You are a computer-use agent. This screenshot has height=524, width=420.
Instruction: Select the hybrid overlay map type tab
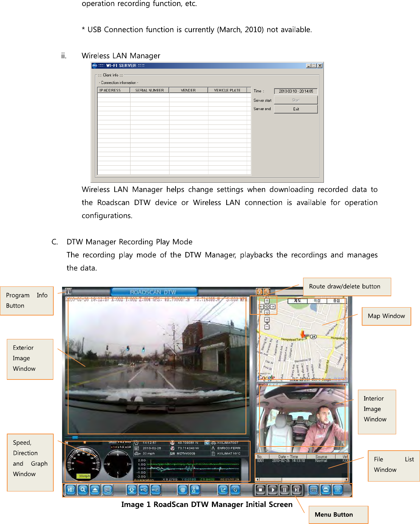coord(336,301)
